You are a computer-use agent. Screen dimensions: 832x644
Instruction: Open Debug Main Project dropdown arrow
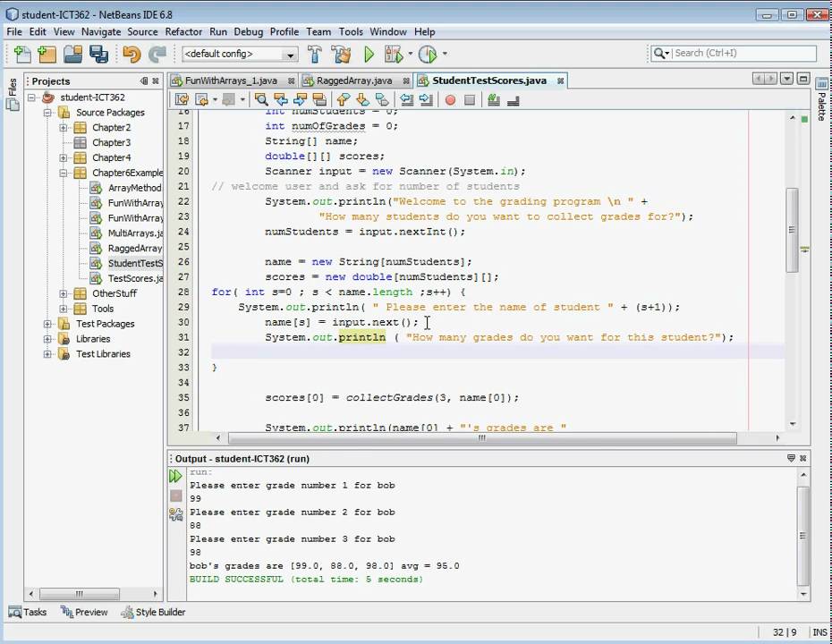410,54
